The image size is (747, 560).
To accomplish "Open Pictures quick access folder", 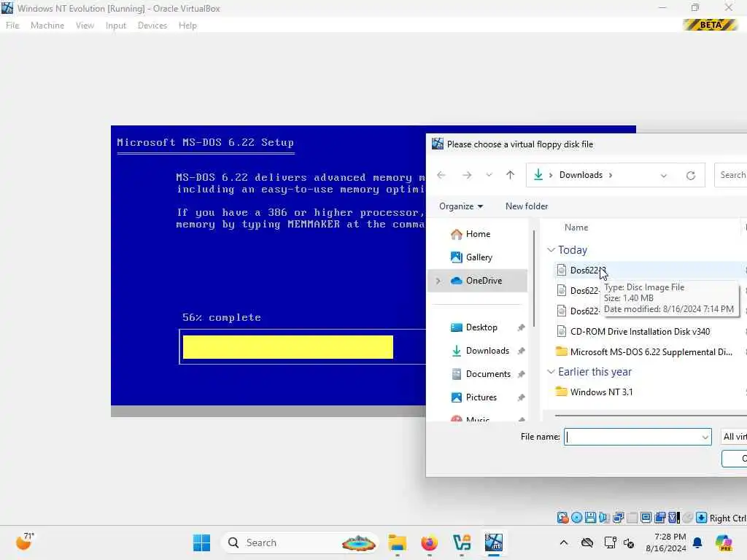I will tap(481, 397).
